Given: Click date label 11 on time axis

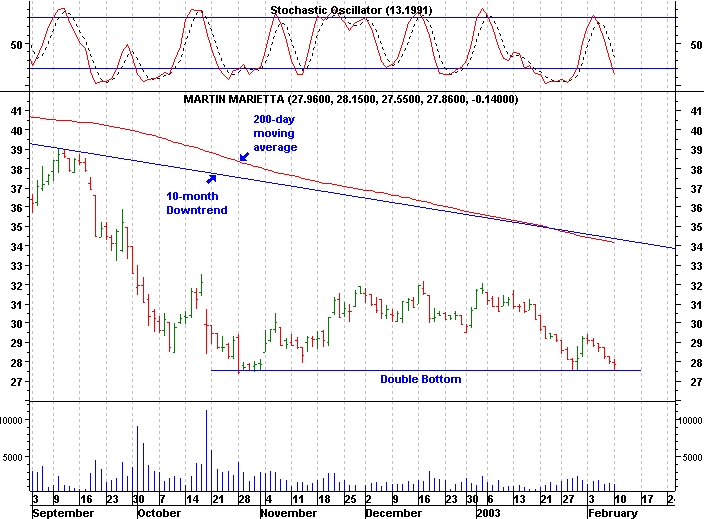Looking at the screenshot, I should pos(298,499).
